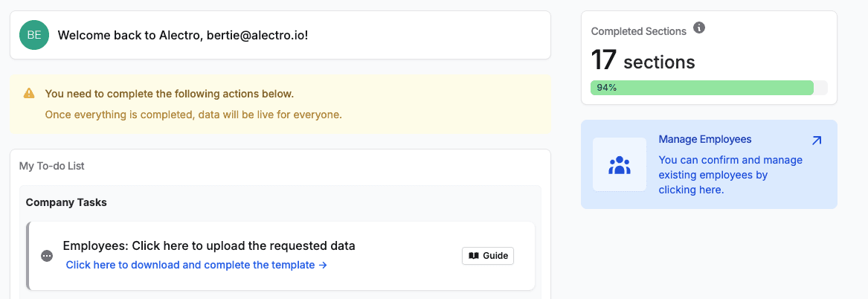Image resolution: width=868 pixels, height=299 pixels.
Task: Click the Manage Employees people icon
Action: coord(620,165)
